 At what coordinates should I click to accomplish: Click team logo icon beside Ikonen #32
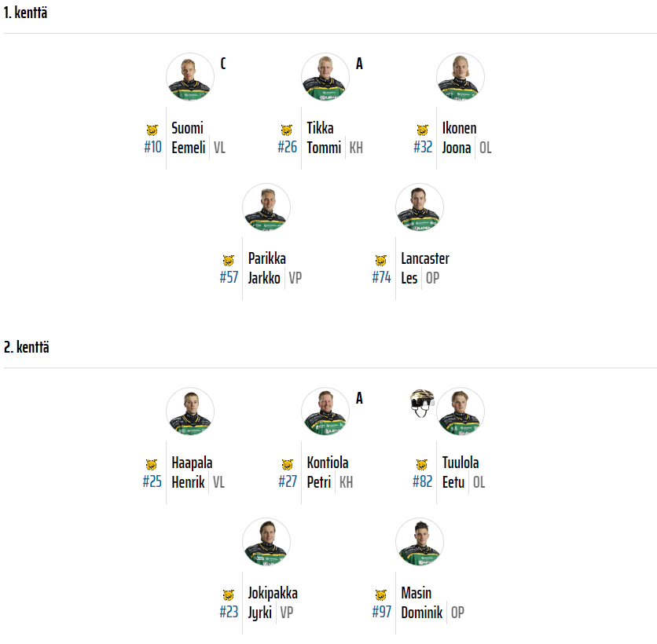click(423, 130)
